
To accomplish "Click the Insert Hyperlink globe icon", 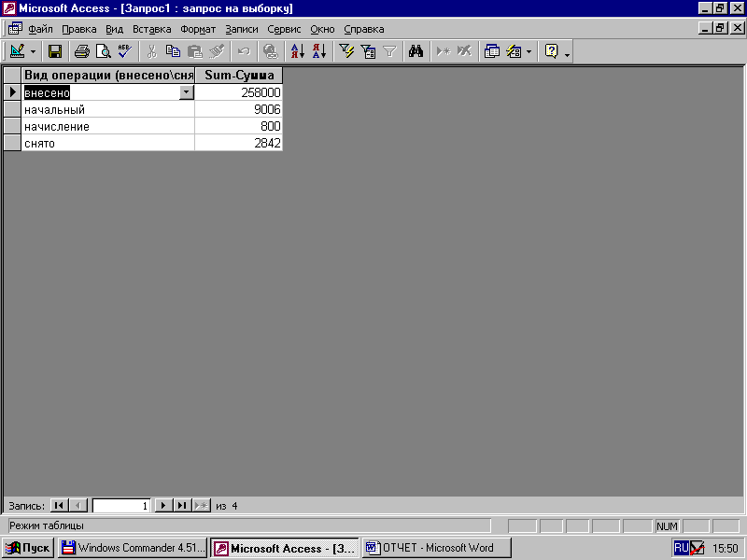I will [271, 51].
